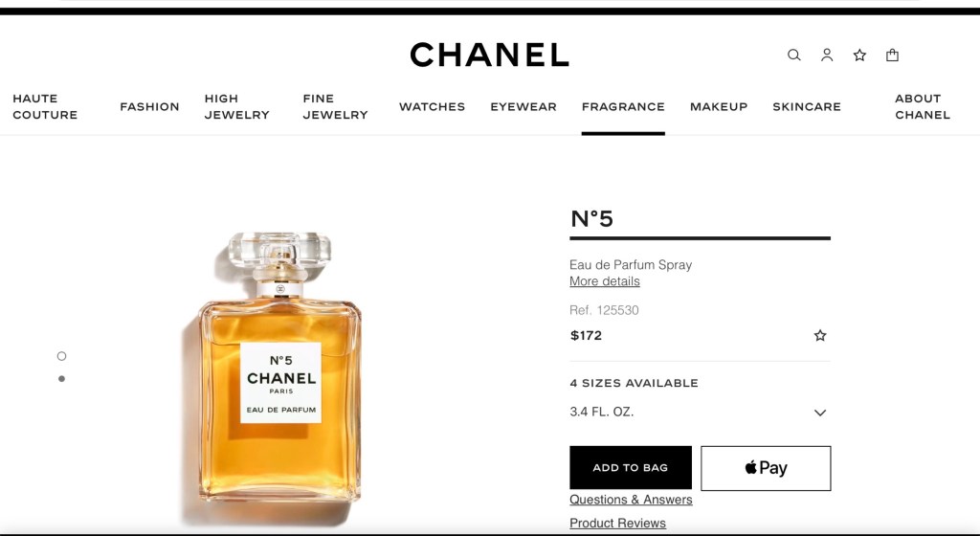Viewport: 980px width, 536px height.
Task: Open the wishlist star in header
Action: point(860,55)
